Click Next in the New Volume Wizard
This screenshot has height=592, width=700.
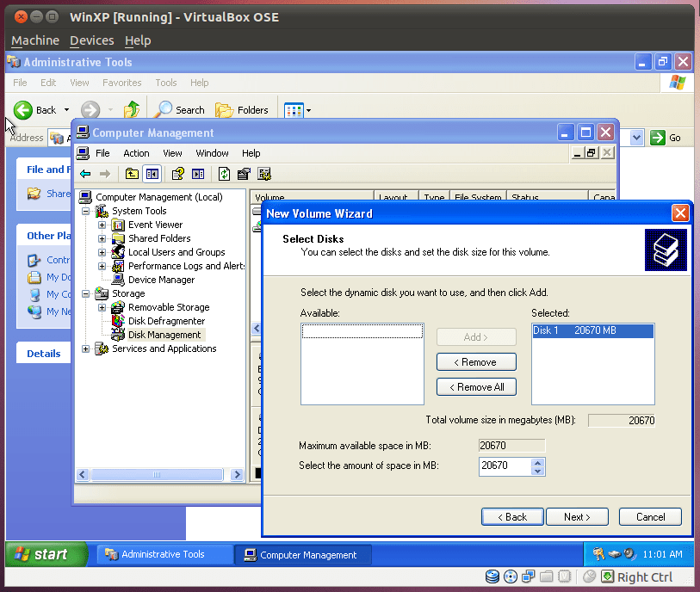point(577,516)
